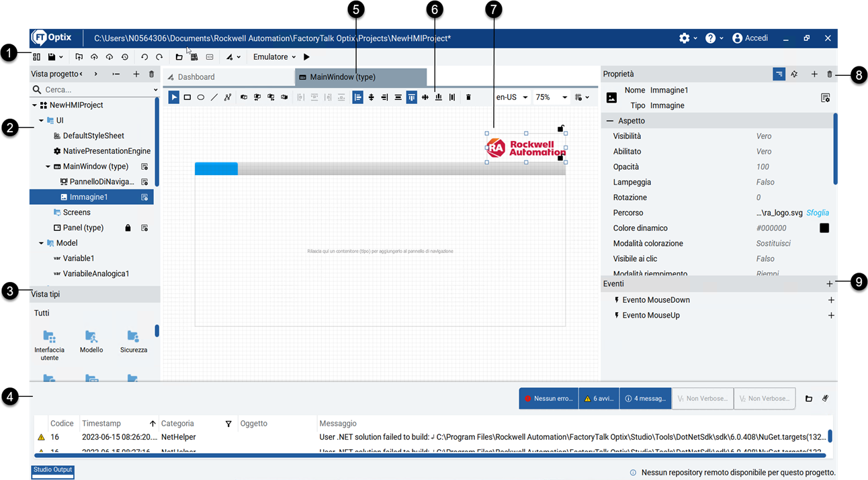Toggle the 6 avvisi warnings filter
The width and height of the screenshot is (868, 480).
pyautogui.click(x=599, y=399)
